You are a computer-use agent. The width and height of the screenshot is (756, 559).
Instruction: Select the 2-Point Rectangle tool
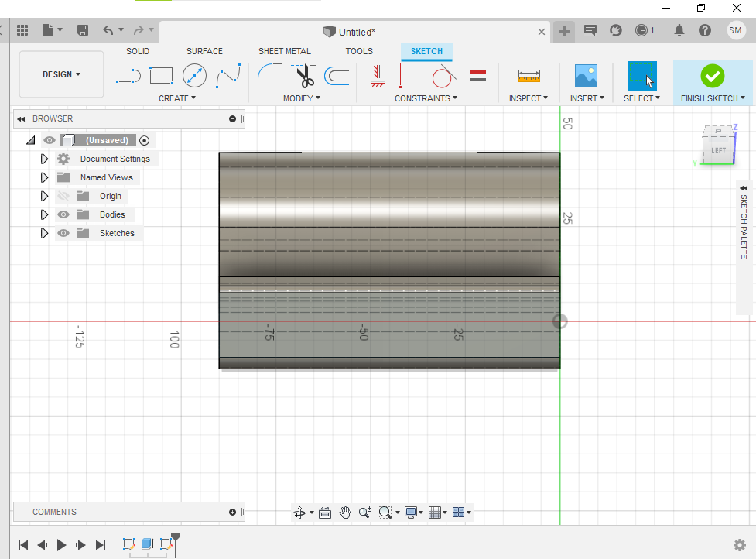click(161, 76)
